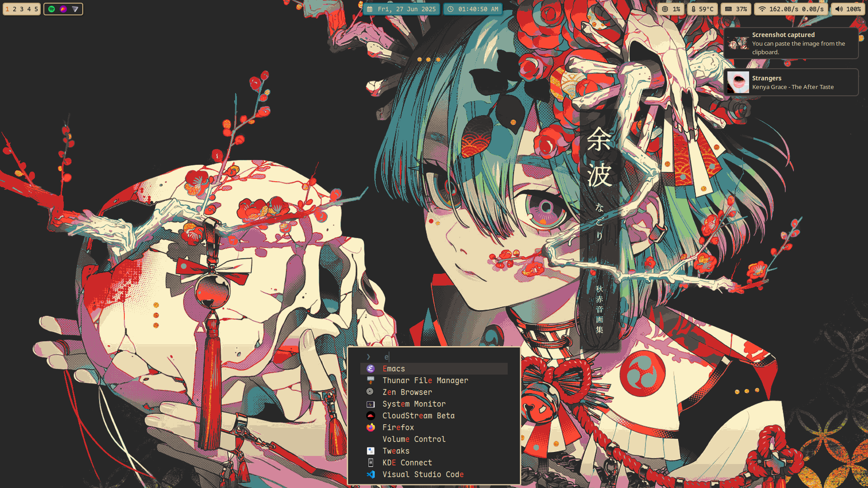The height and width of the screenshot is (488, 868).
Task: Switch to workspace 2
Action: (14, 9)
